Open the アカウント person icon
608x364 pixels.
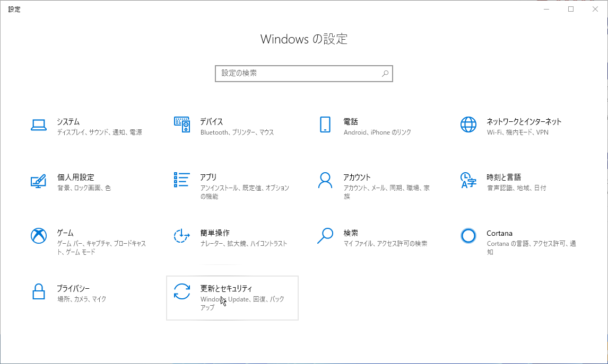pyautogui.click(x=325, y=181)
